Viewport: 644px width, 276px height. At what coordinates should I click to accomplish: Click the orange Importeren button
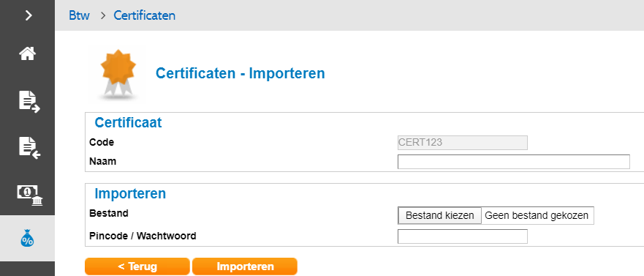coord(245,266)
